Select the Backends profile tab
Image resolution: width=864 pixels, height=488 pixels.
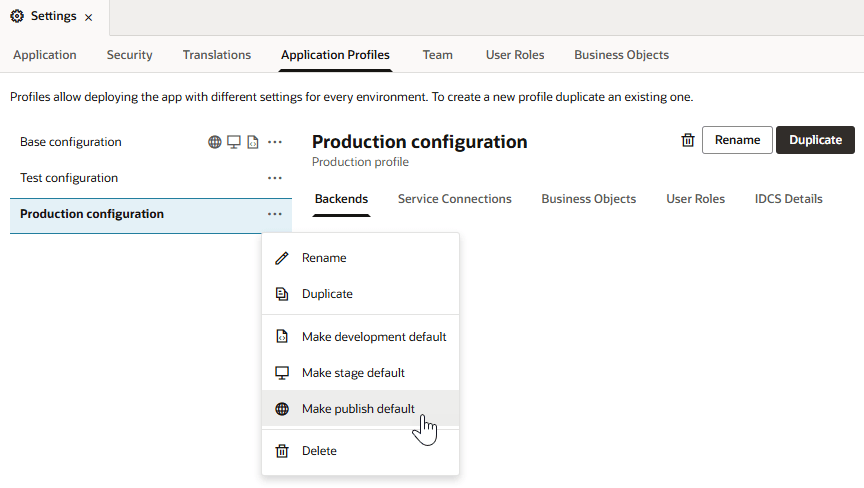click(341, 199)
